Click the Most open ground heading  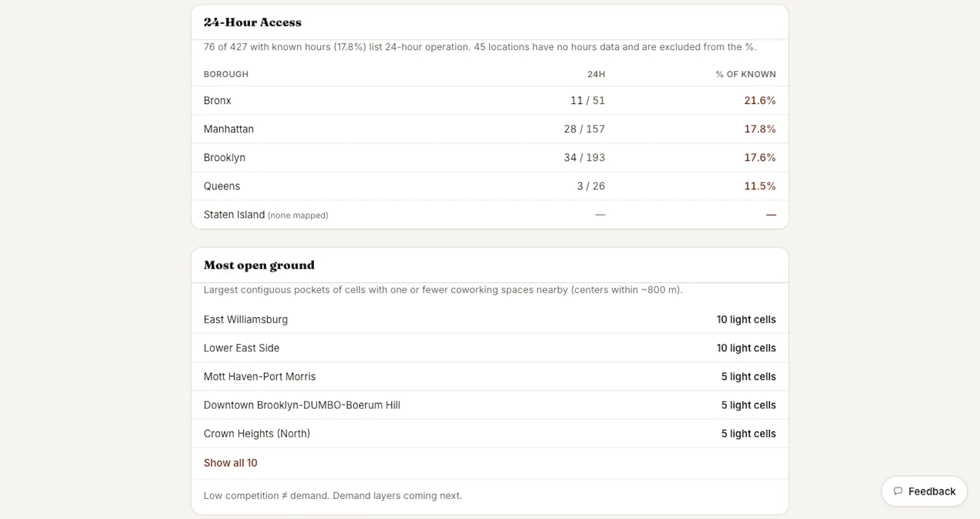click(x=259, y=265)
